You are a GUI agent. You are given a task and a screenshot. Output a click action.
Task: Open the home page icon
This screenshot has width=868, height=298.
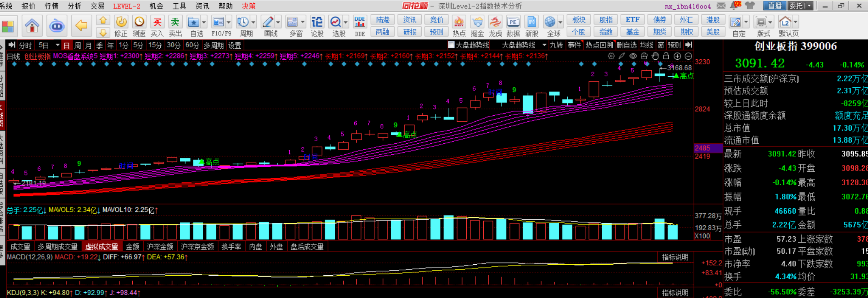pos(32,26)
